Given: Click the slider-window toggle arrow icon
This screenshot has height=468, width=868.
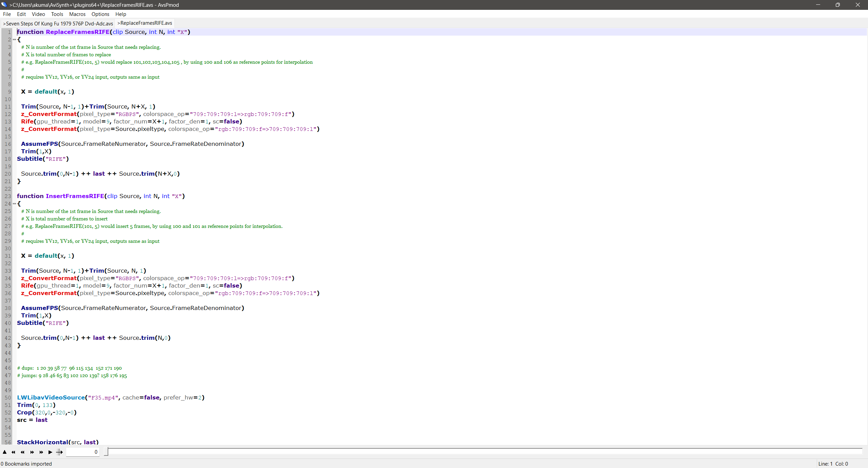Looking at the screenshot, I should click(59, 452).
